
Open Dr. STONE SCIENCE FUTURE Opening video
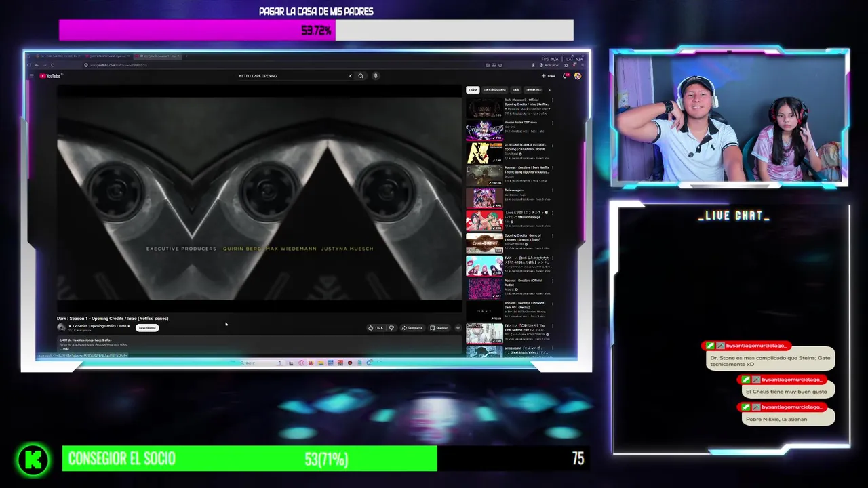click(x=484, y=153)
